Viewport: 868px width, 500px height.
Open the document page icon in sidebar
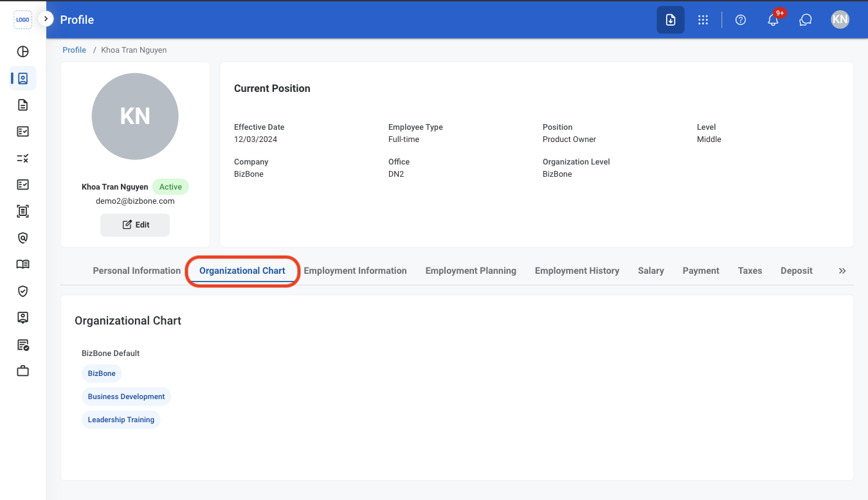[x=23, y=105]
